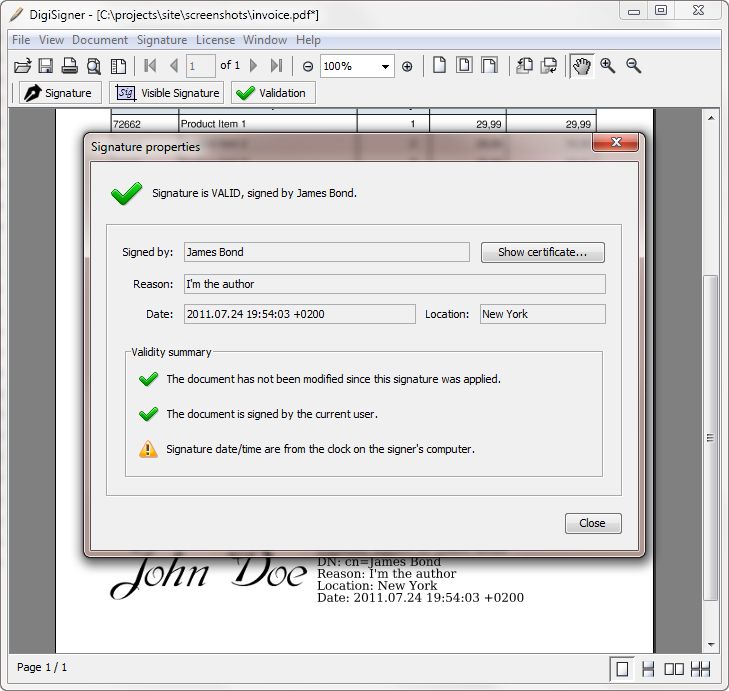Open the Window menu
This screenshot has height=691, width=729.
[265, 40]
